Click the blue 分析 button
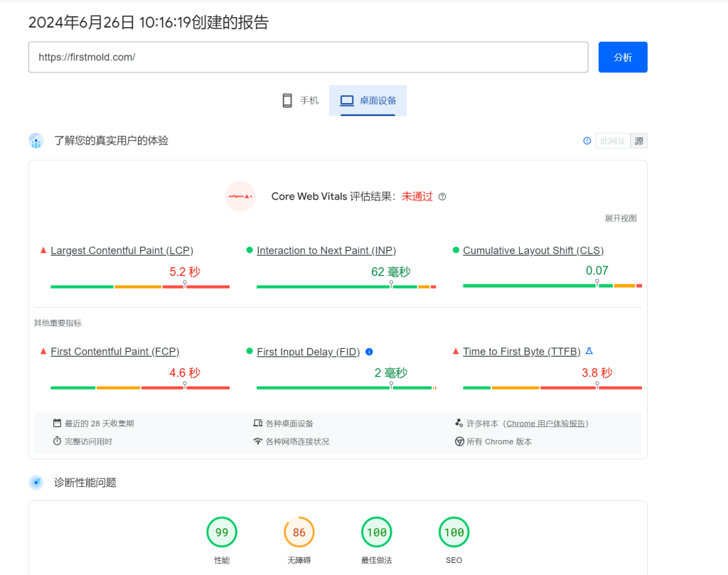The image size is (728, 575). (622, 58)
